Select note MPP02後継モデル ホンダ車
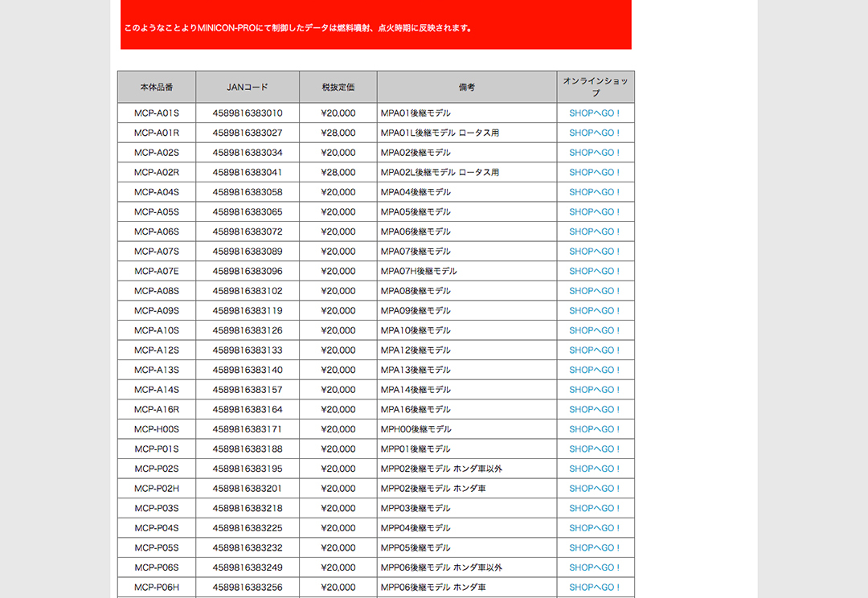The image size is (868, 598). pyautogui.click(x=433, y=489)
